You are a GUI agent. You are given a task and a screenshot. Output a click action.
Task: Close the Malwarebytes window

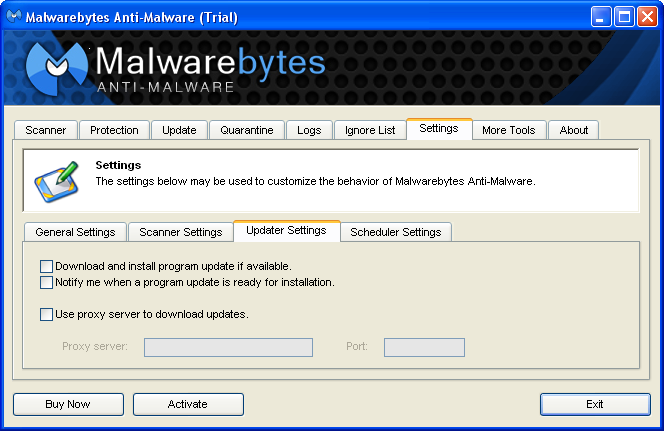click(x=647, y=17)
